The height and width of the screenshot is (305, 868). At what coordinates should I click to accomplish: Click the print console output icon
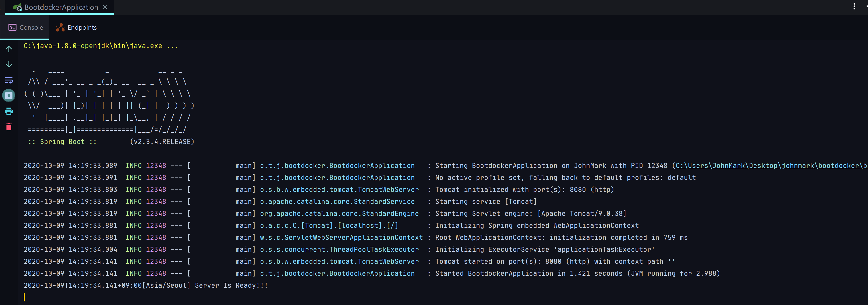(x=9, y=111)
